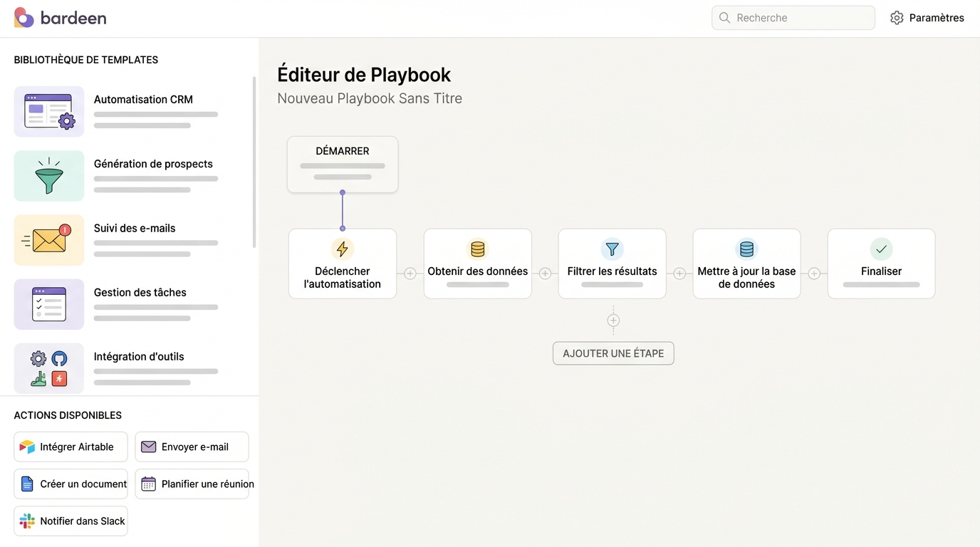Viewport: 980px width, 547px height.
Task: Click the envelope icon in Envoyer e-mail
Action: point(148,447)
